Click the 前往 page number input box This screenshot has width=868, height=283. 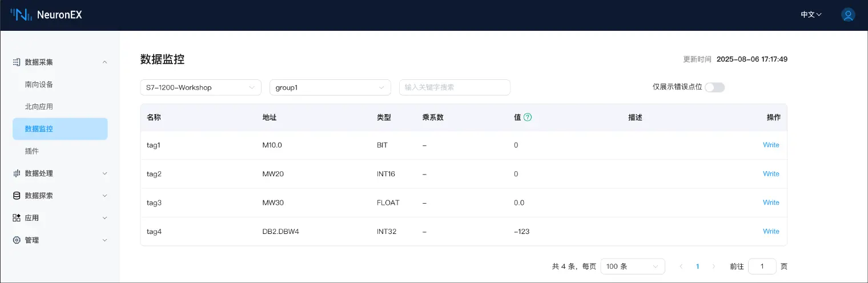(762, 266)
